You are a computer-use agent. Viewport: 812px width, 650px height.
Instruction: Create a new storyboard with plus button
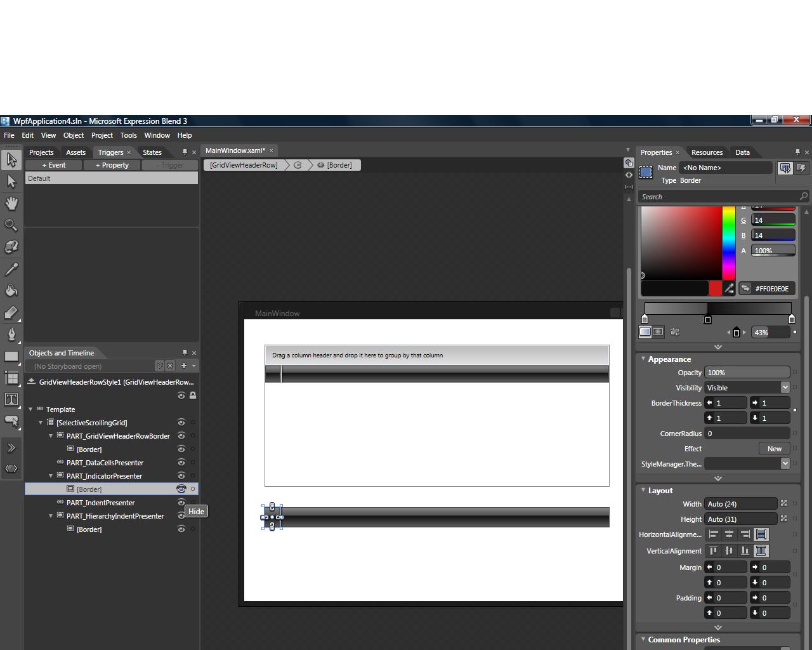click(x=184, y=366)
